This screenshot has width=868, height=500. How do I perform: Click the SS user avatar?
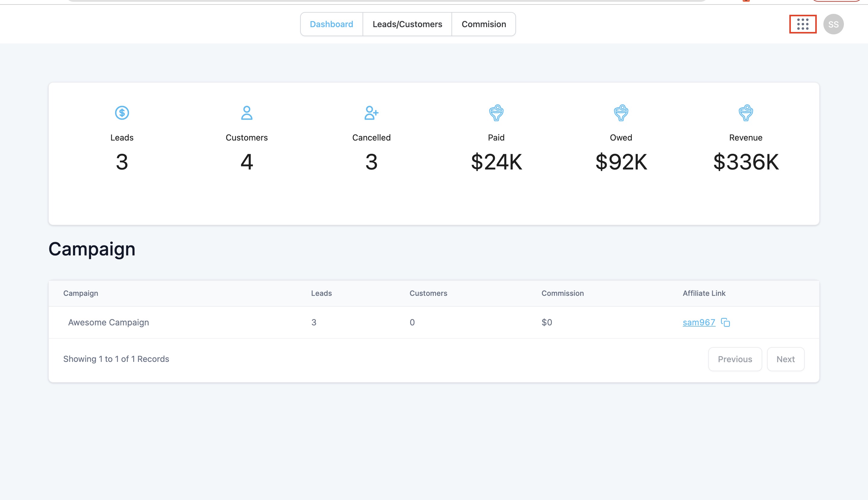pyautogui.click(x=833, y=24)
